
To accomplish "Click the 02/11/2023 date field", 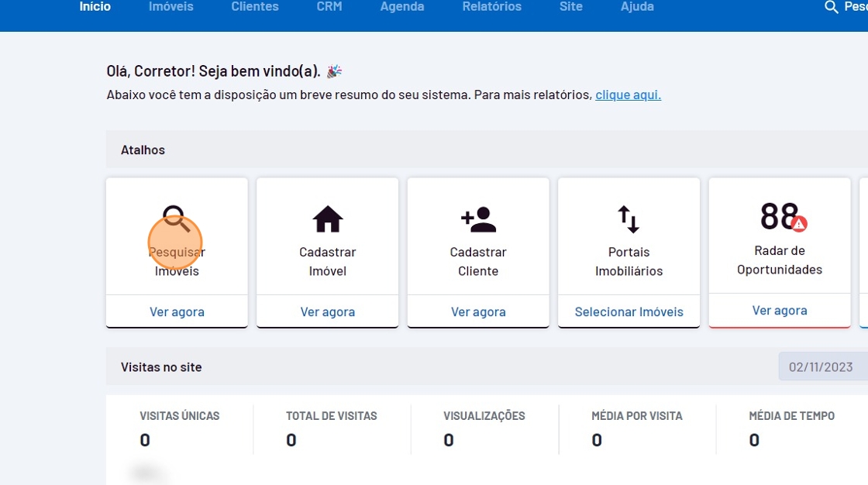I will pos(821,367).
